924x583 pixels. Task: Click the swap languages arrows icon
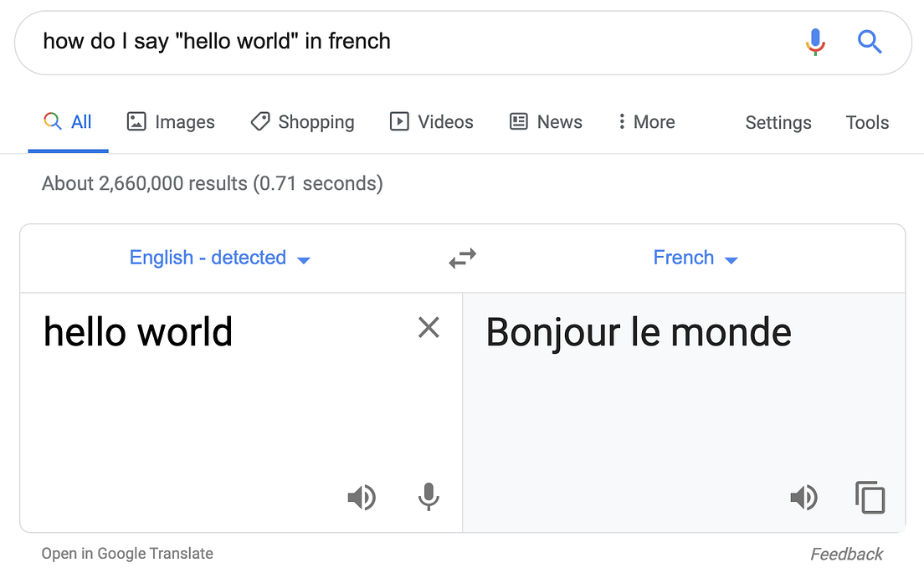462,258
